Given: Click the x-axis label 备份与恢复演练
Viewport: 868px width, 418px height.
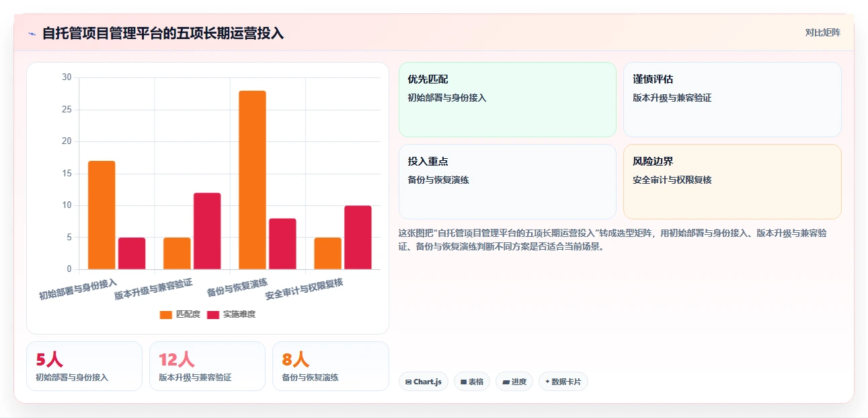Looking at the screenshot, I should 237,287.
